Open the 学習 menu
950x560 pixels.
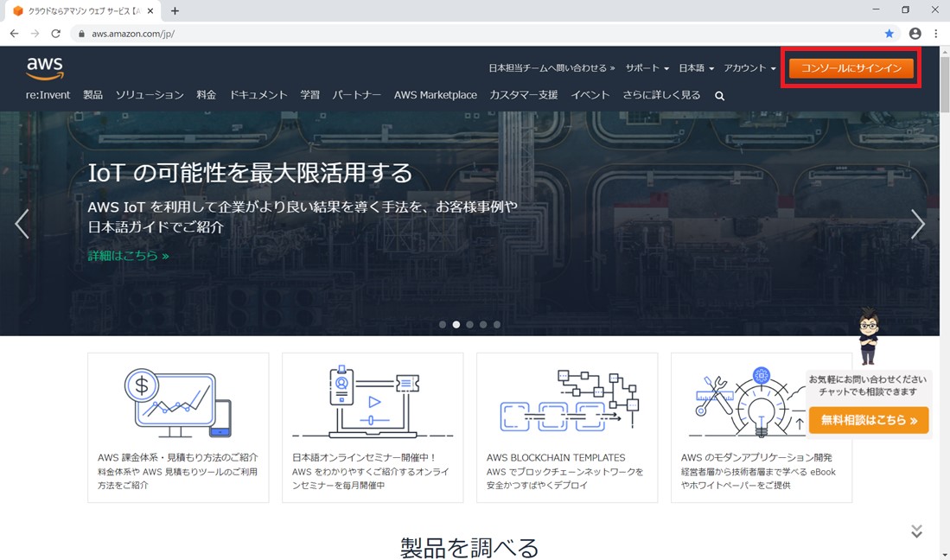click(x=309, y=95)
